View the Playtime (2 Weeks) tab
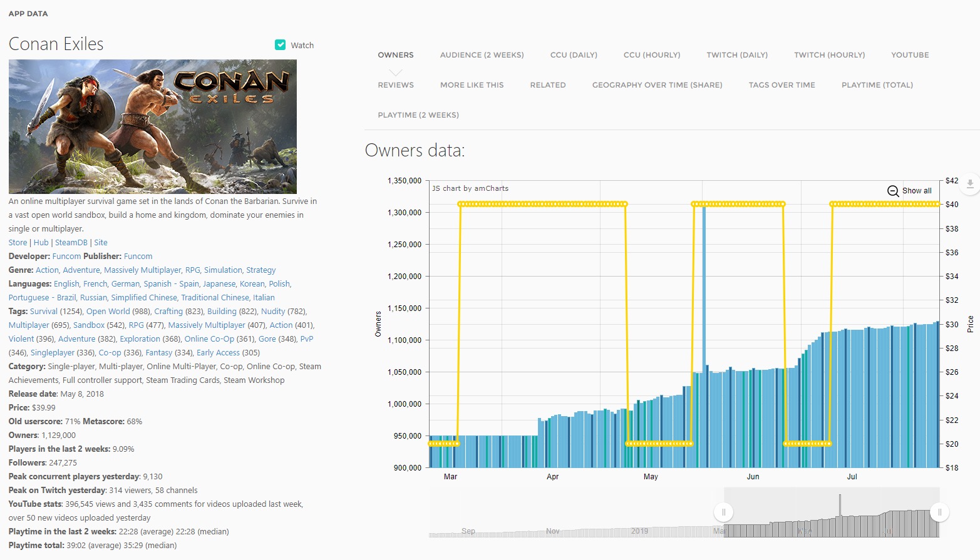The width and height of the screenshot is (980, 560). click(418, 115)
